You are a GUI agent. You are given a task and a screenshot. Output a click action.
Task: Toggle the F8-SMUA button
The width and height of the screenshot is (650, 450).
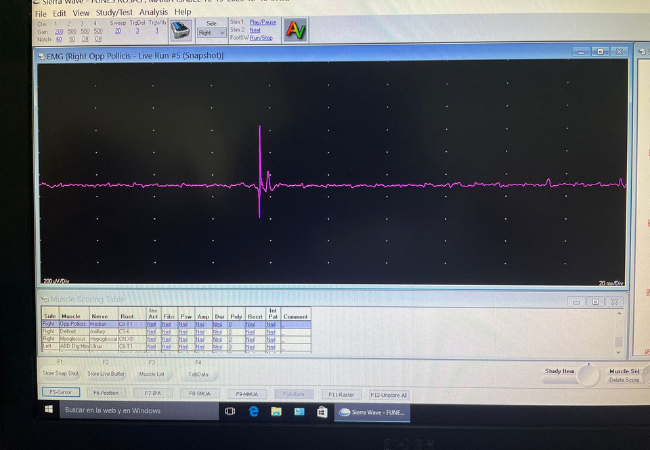click(199, 394)
